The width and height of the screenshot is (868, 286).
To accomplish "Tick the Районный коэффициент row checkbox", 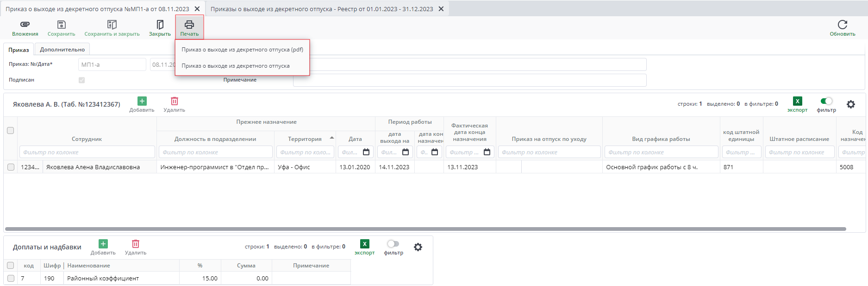I will point(11,278).
